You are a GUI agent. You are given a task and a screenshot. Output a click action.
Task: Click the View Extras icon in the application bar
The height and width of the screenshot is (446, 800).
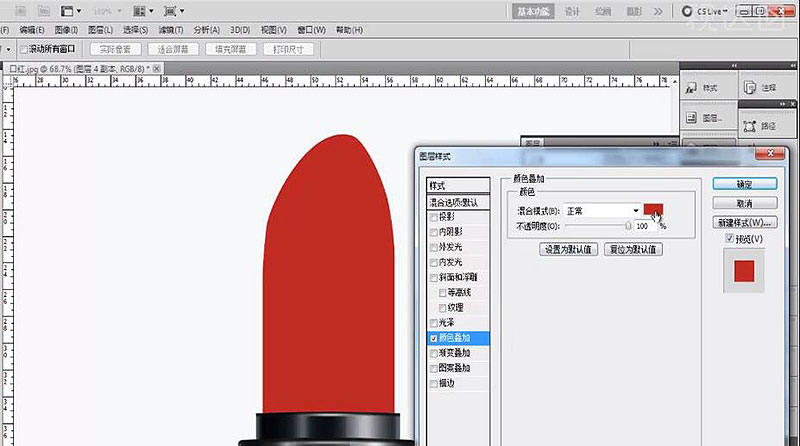tap(67, 11)
